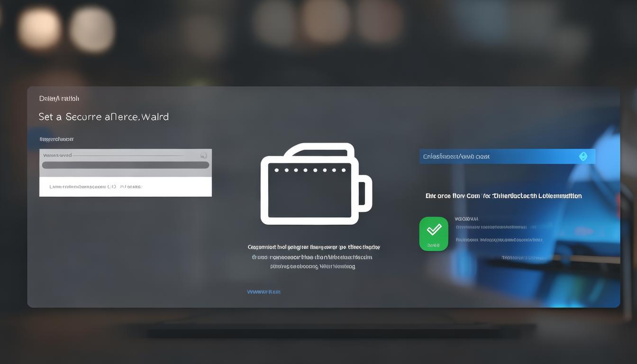Click the bold white heading on the right side

click(x=503, y=196)
